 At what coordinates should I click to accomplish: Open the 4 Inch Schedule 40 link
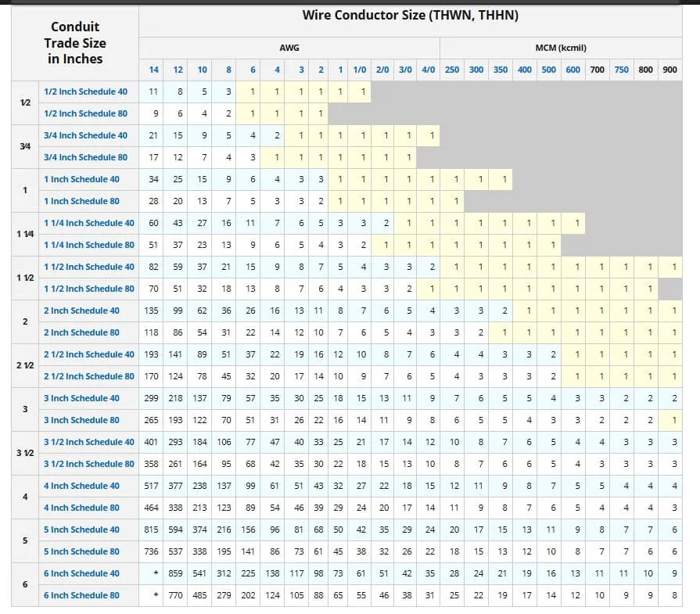pos(80,486)
